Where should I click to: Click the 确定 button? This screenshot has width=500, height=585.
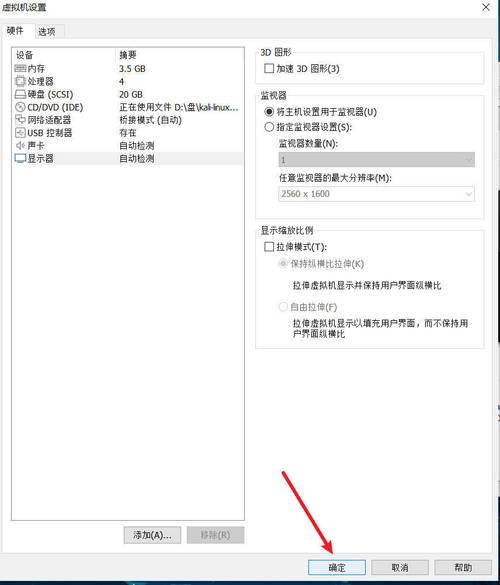coord(337,568)
